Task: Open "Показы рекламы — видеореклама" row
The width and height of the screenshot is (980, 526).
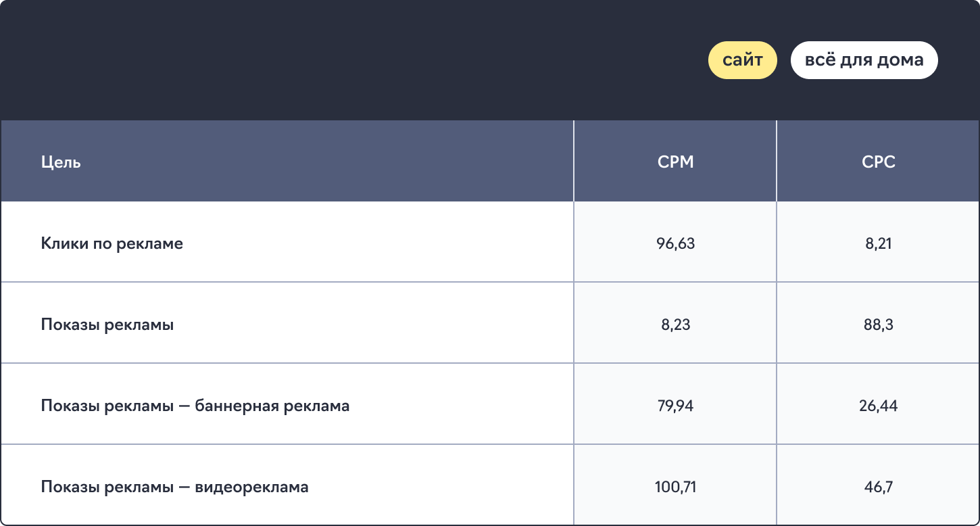Action: pyautogui.click(x=490, y=485)
